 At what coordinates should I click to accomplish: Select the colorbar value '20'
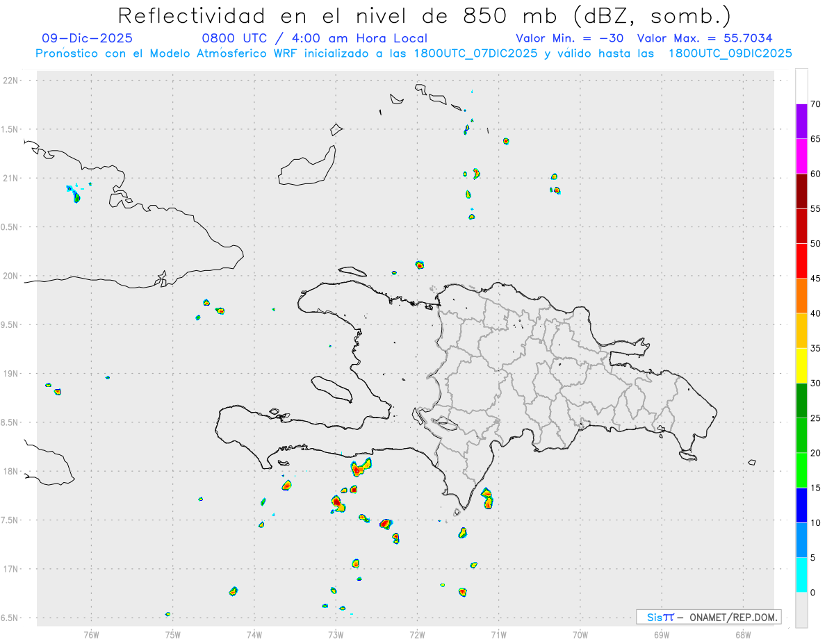(x=815, y=453)
